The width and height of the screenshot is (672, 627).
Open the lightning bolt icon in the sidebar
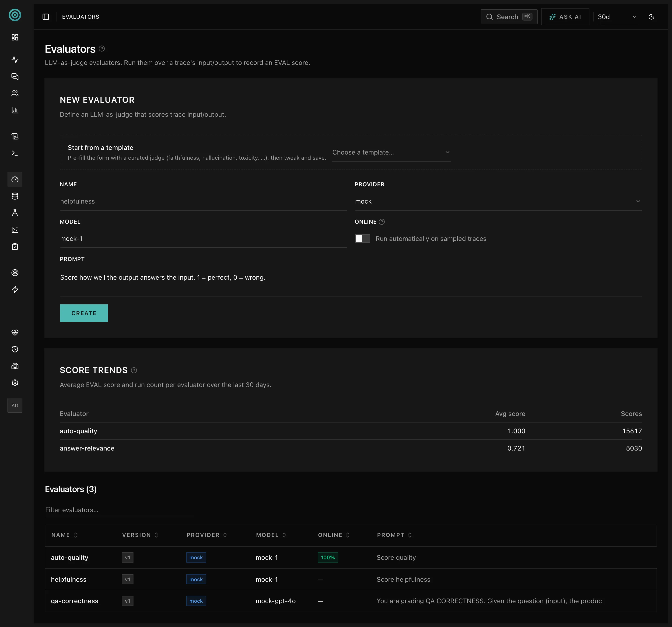tap(15, 289)
